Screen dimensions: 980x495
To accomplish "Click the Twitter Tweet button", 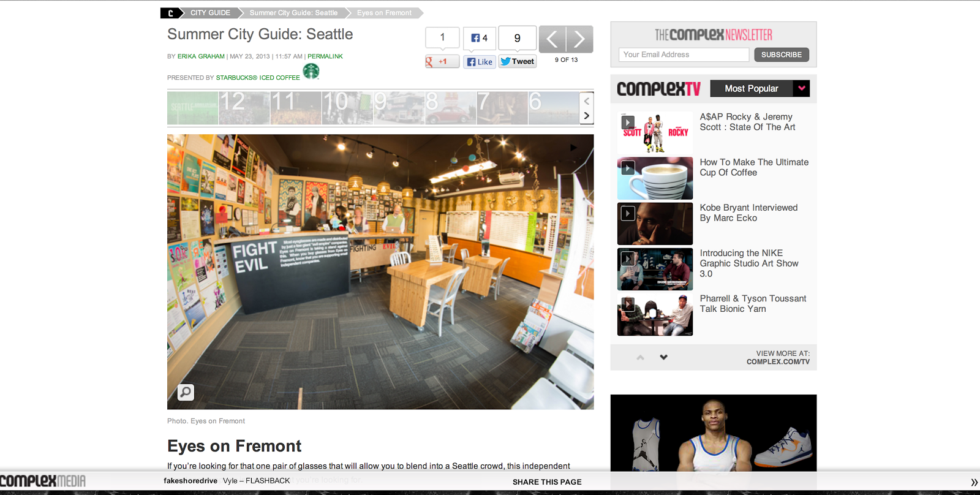I will coord(518,61).
